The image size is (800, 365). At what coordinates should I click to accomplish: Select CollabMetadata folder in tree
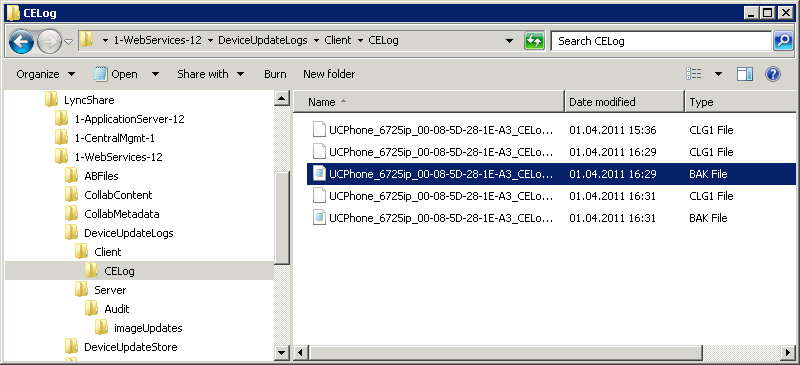(x=121, y=214)
